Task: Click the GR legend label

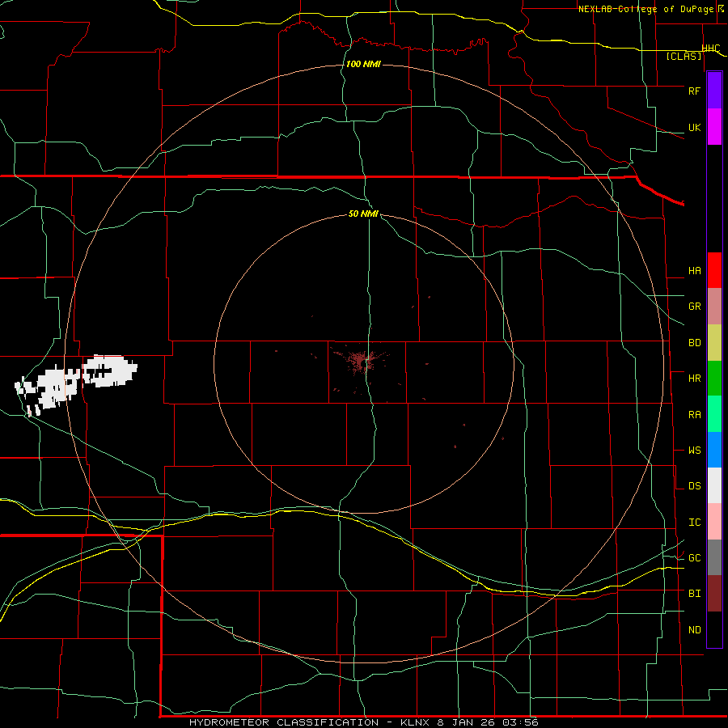Action: [694, 307]
